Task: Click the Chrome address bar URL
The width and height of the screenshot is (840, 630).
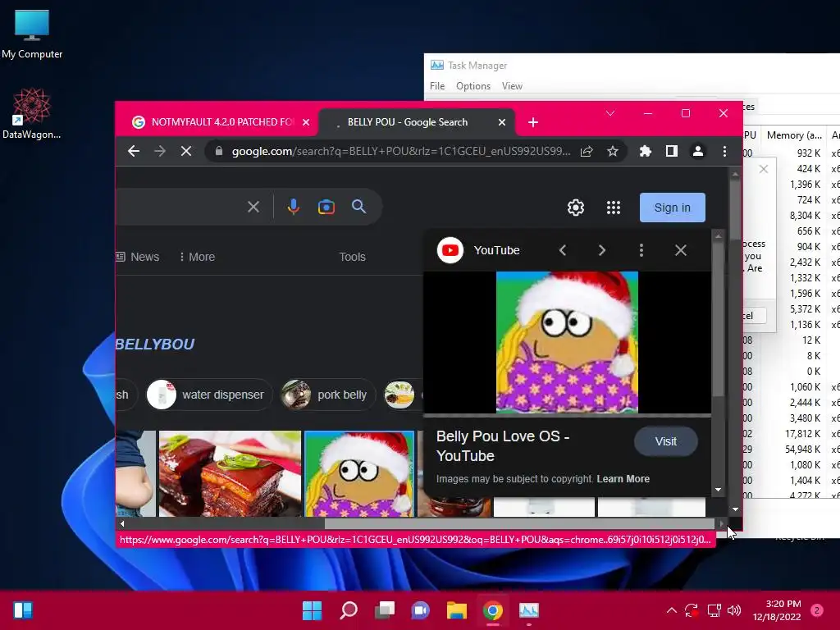Action: (401, 152)
